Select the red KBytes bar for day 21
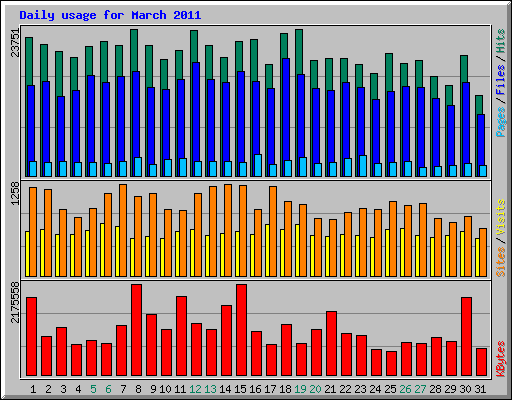Screen dimensions: 512x400 click(331, 344)
